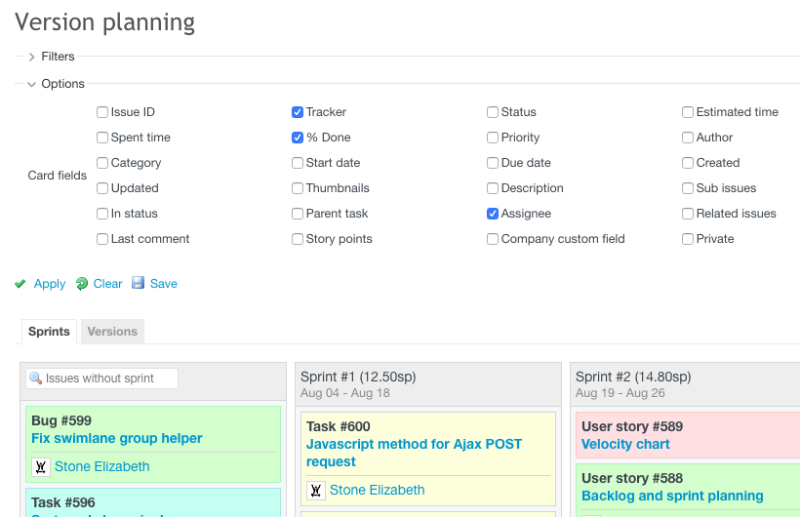Viewport: 800px width, 517px height.
Task: Check the Estimated time option
Action: (x=687, y=113)
